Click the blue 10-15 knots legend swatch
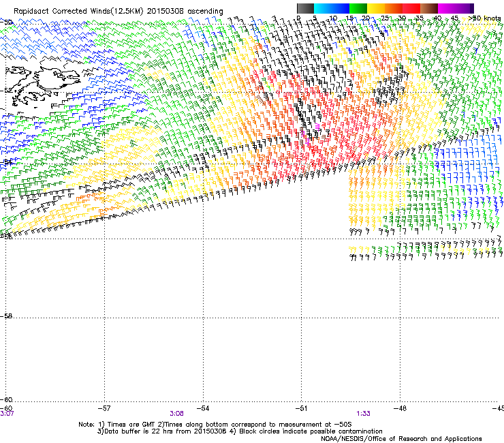 (x=341, y=8)
